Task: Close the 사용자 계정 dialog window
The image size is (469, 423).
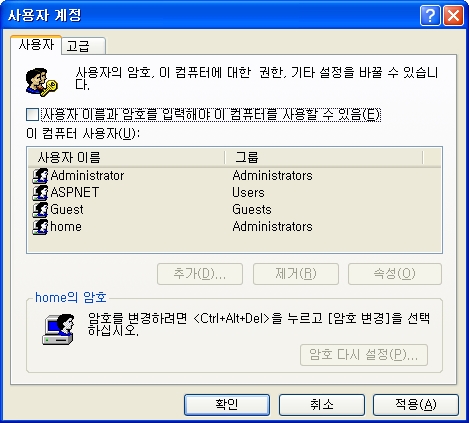Action: click(x=453, y=15)
